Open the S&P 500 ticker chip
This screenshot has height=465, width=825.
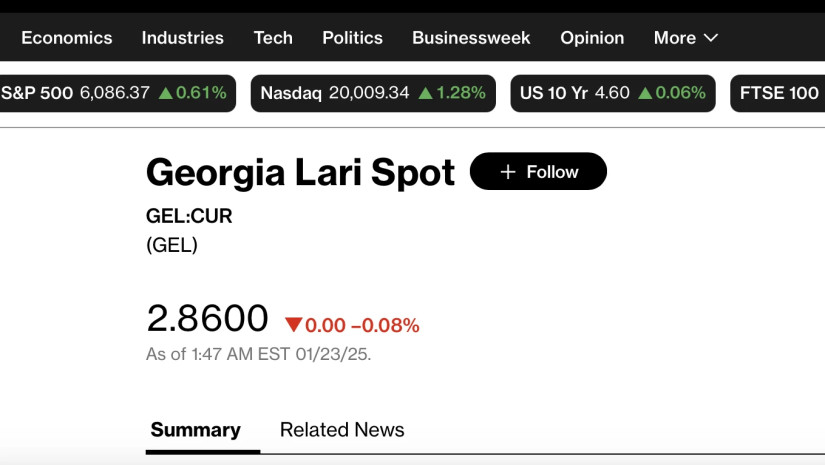[113, 93]
